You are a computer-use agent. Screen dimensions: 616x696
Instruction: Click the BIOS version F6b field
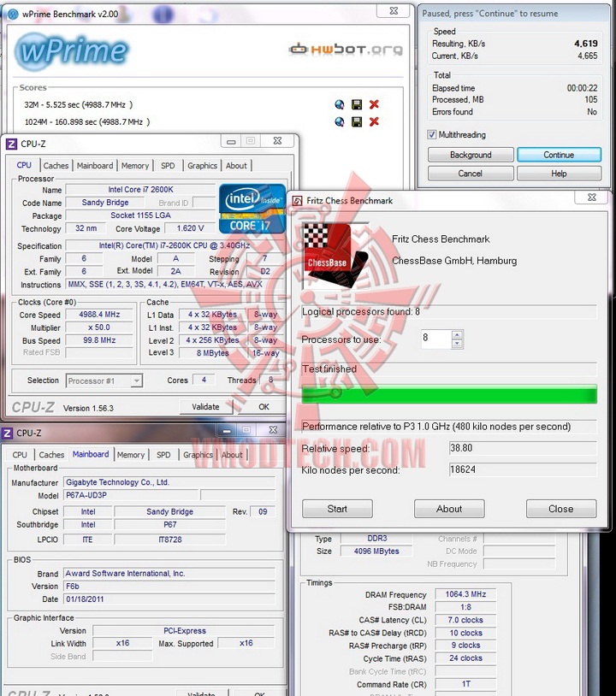tap(169, 587)
